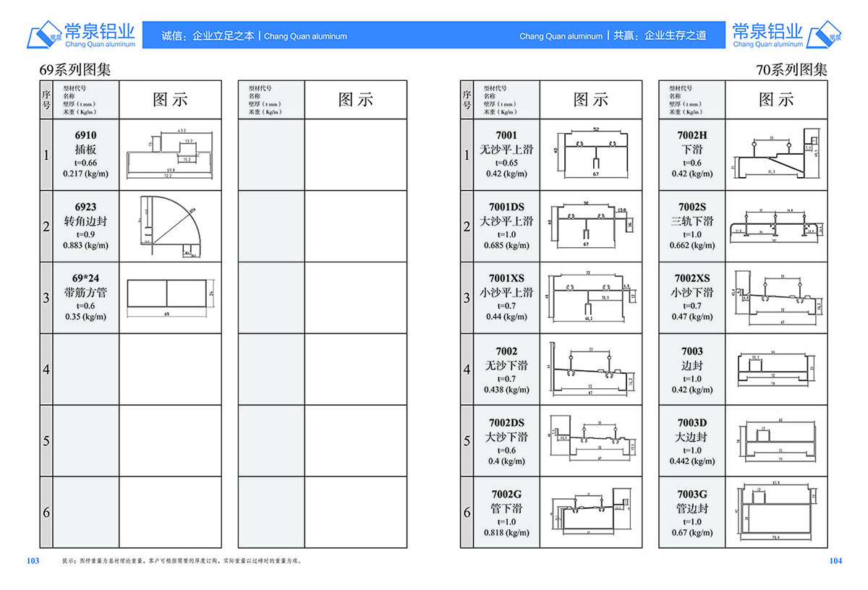Select the 7002DS 大沙下滑 profile drawing
This screenshot has height=590, width=868.
point(592,438)
